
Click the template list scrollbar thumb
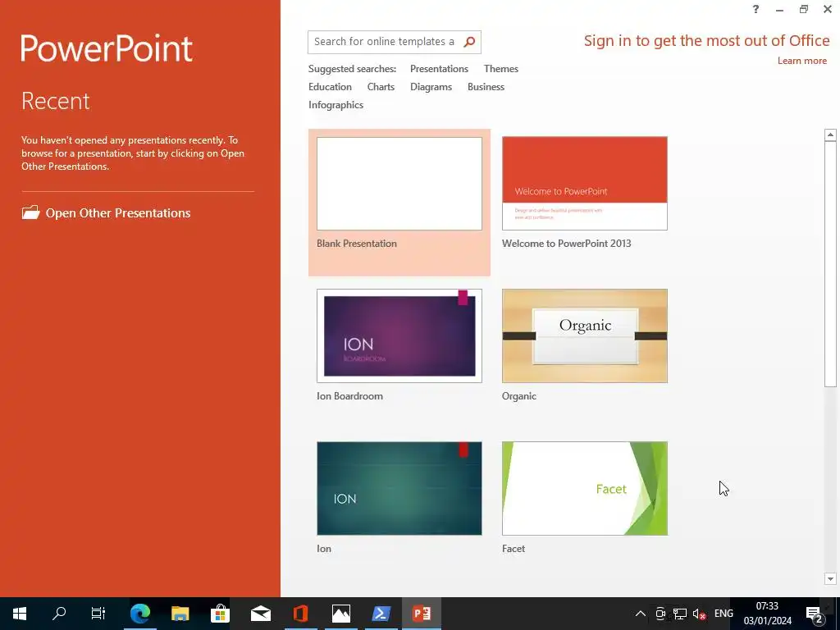(x=830, y=264)
